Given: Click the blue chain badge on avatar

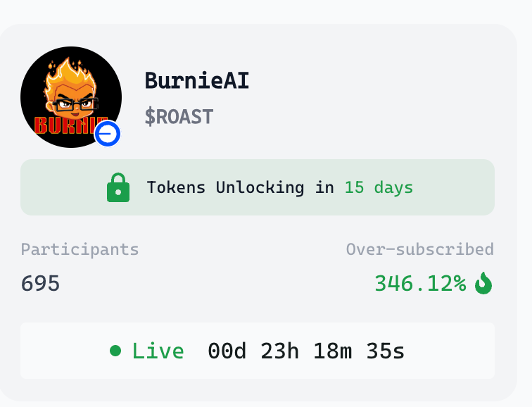Looking at the screenshot, I should (107, 134).
